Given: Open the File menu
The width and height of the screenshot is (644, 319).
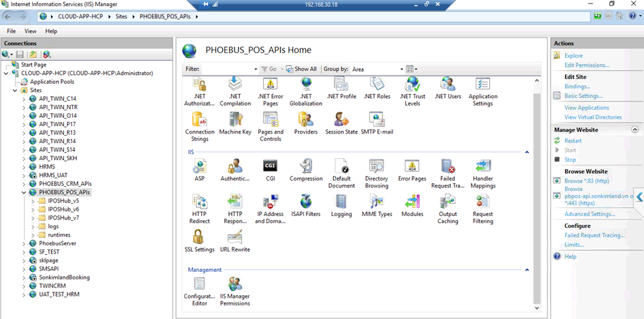Looking at the screenshot, I should click(x=12, y=31).
